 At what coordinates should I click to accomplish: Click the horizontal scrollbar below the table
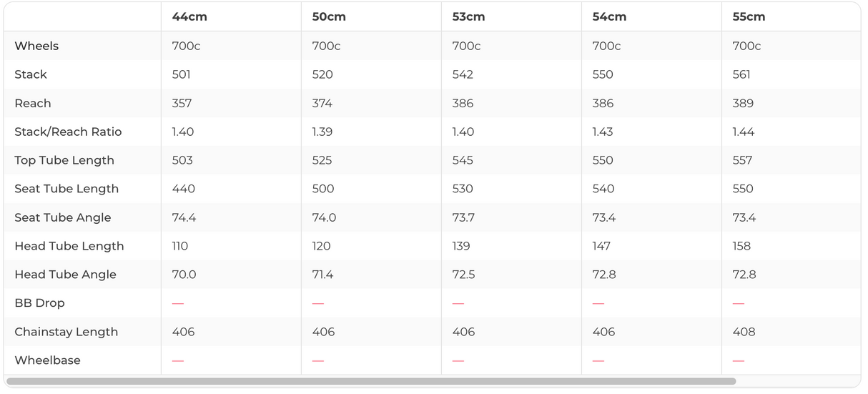[x=371, y=381]
